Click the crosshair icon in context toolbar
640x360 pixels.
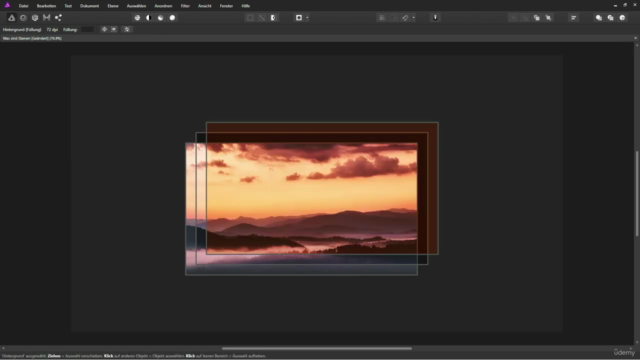tap(104, 29)
